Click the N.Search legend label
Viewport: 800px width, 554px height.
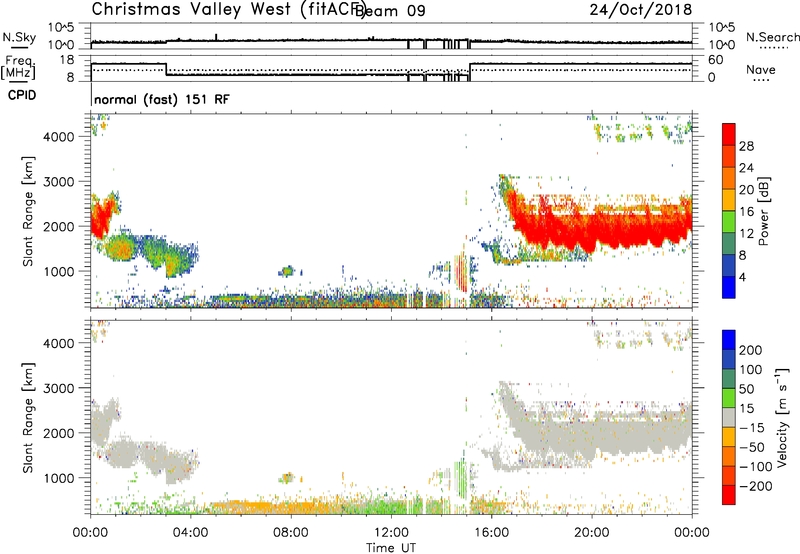[773, 37]
